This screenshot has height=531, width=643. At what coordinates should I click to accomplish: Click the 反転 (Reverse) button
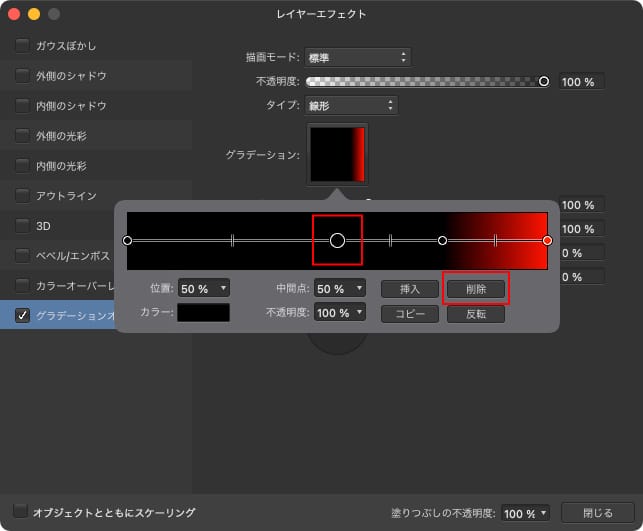pos(476,314)
